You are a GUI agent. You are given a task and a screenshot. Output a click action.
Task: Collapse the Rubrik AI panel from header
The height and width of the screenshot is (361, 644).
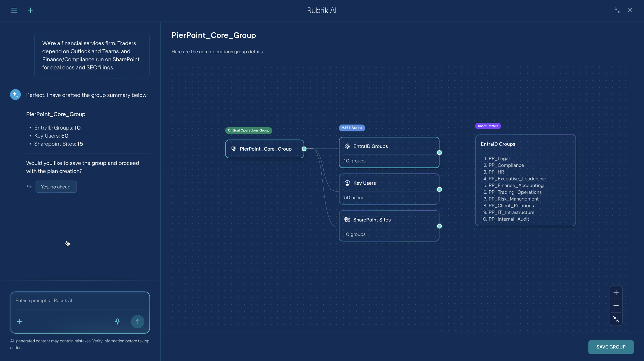[618, 10]
